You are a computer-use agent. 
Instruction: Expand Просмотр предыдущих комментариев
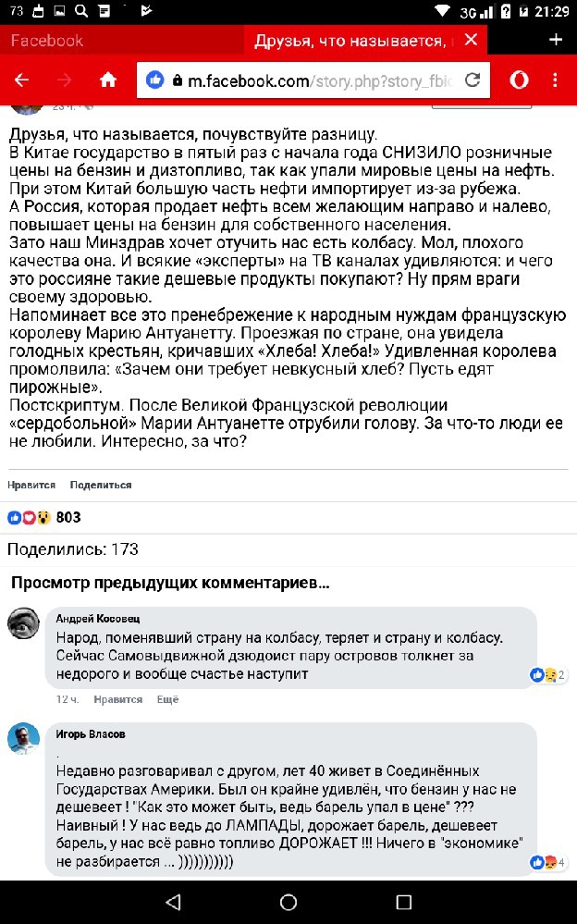point(170,583)
